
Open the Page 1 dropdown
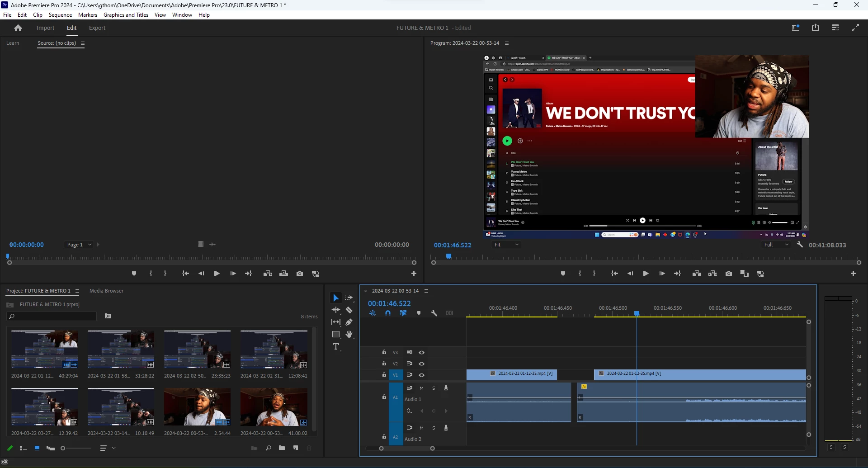point(78,245)
